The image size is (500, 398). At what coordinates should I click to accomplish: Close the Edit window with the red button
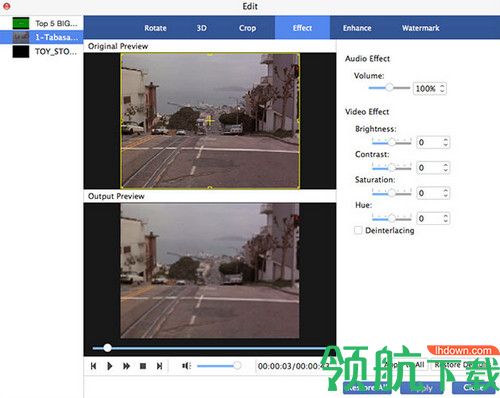(x=6, y=6)
